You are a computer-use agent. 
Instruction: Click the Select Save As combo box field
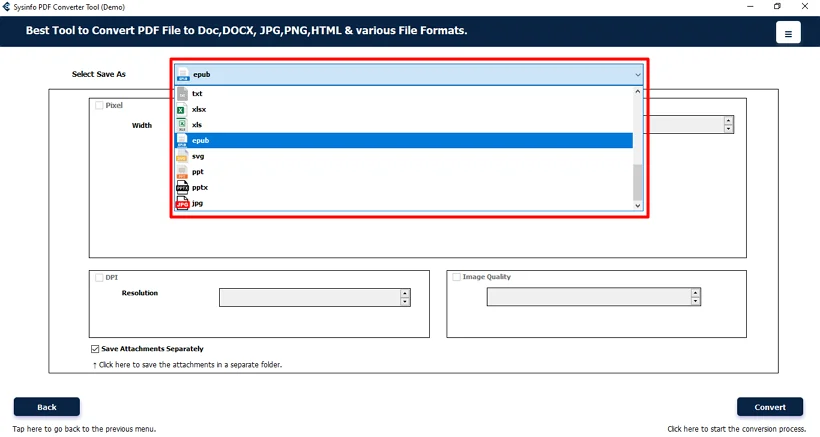click(409, 75)
